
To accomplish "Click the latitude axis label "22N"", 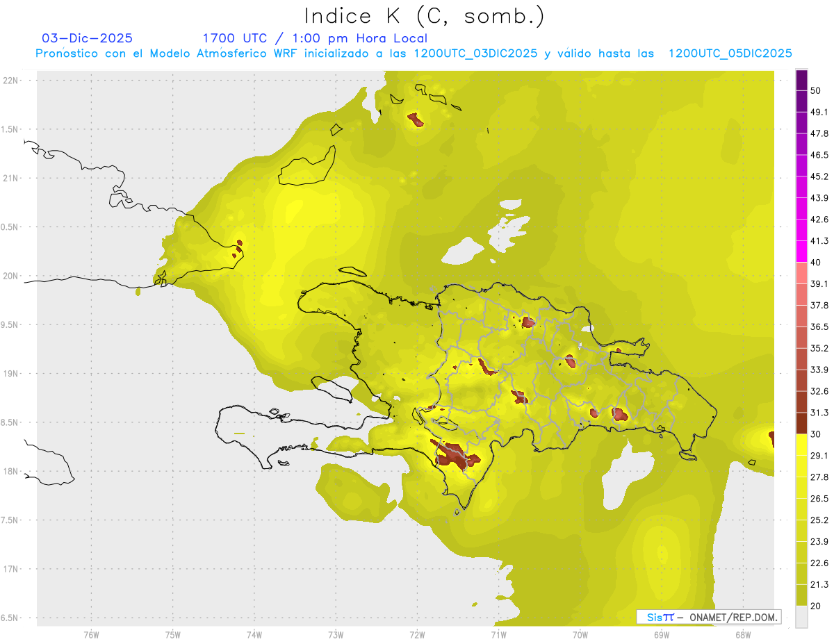I will click(11, 80).
